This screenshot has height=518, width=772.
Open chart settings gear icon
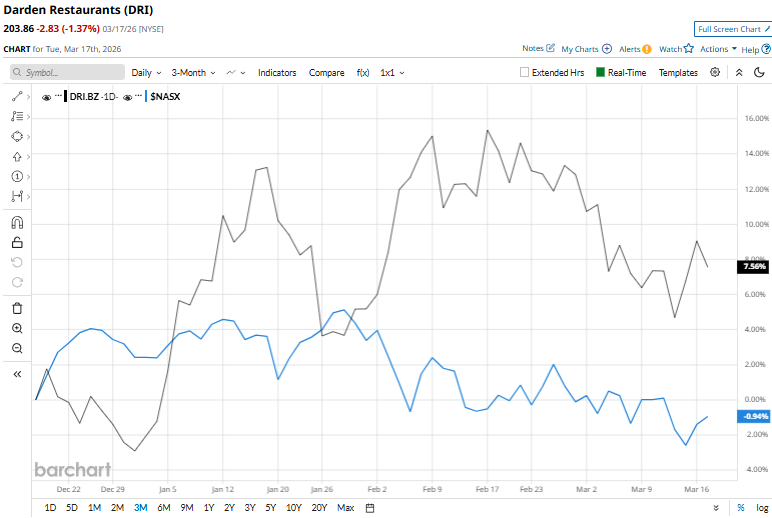tap(715, 73)
